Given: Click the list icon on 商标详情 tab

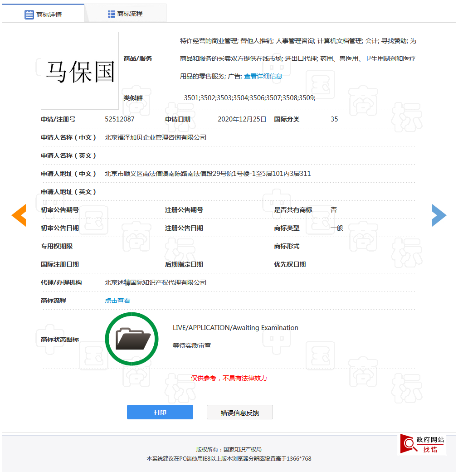Looking at the screenshot, I should pyautogui.click(x=29, y=15).
